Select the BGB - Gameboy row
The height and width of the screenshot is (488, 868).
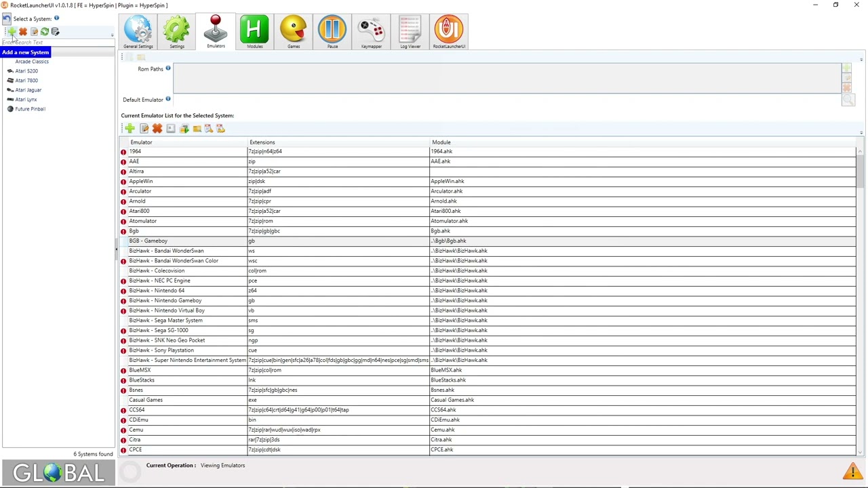click(488, 241)
